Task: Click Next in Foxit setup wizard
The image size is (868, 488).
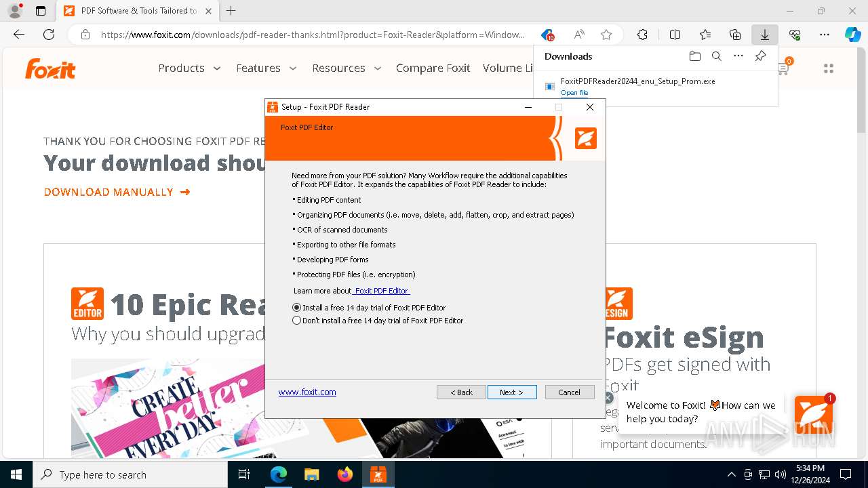Action: (512, 392)
